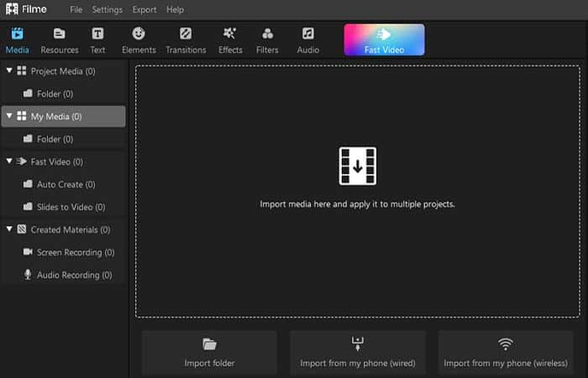Open the Audio music note icon
Viewport: 588px width, 378px height.
[308, 34]
